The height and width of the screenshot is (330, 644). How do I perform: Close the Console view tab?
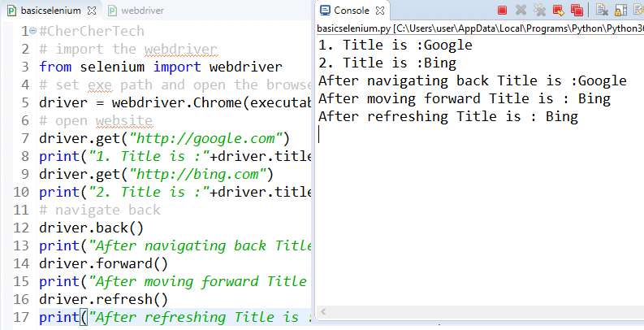pyautogui.click(x=380, y=11)
